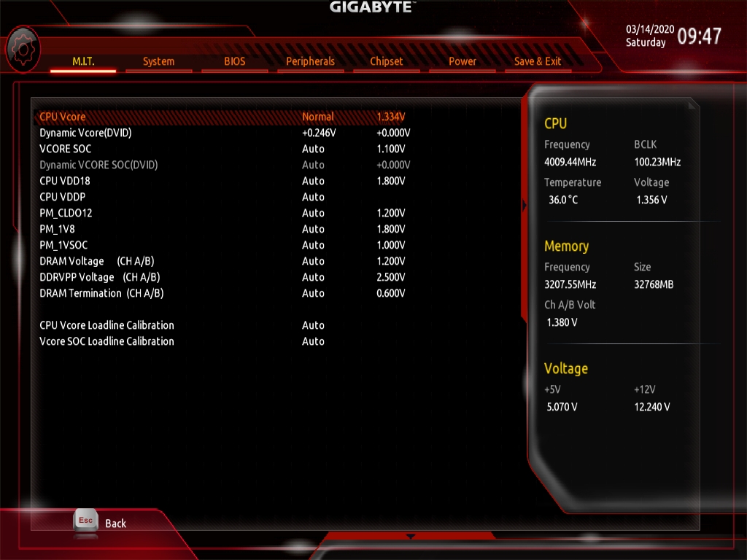Edit Dynamic Vcore +0.246V value
Viewport: 747px width, 560px height.
click(x=319, y=133)
